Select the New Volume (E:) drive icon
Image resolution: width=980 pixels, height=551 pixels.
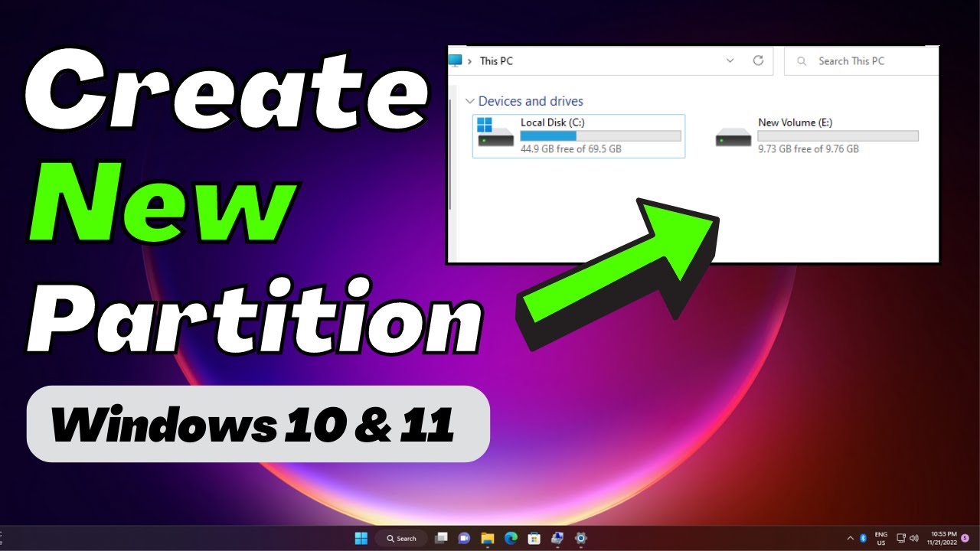733,138
